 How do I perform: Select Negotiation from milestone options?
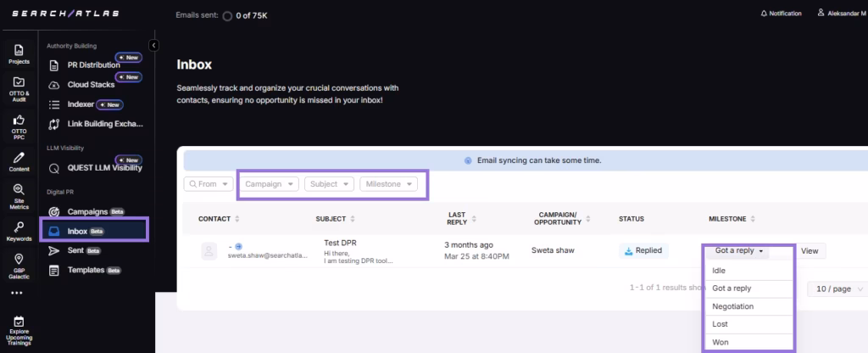[x=733, y=306]
